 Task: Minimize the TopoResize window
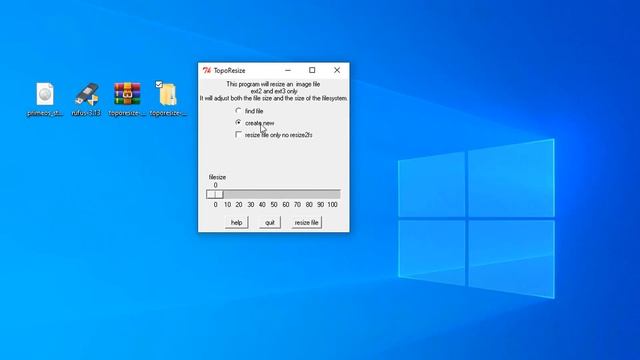[x=288, y=70]
